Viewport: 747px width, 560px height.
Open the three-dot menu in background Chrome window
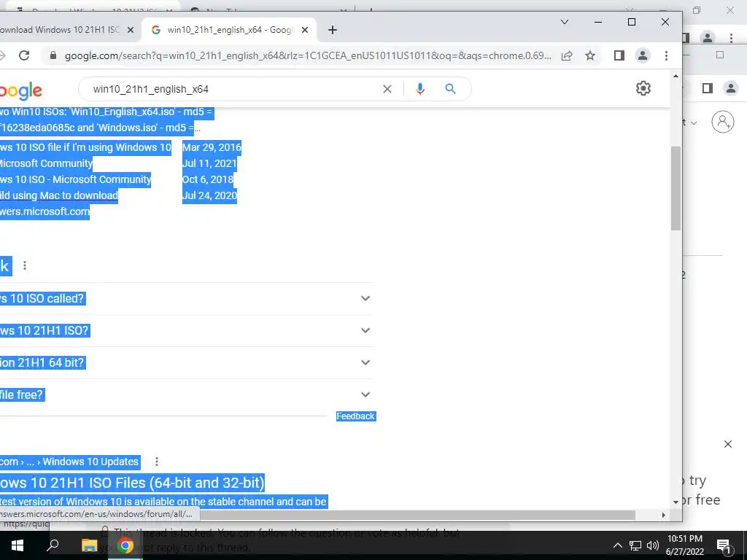tap(731, 38)
